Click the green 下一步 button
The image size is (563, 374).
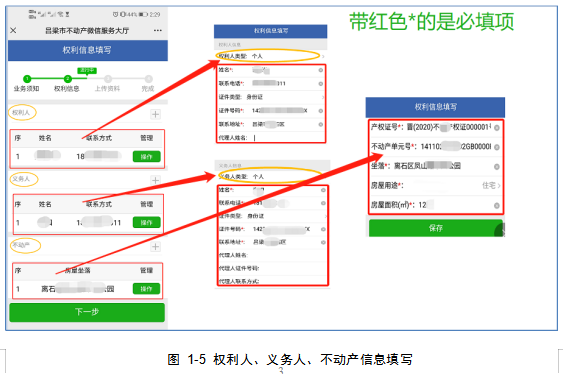87,312
